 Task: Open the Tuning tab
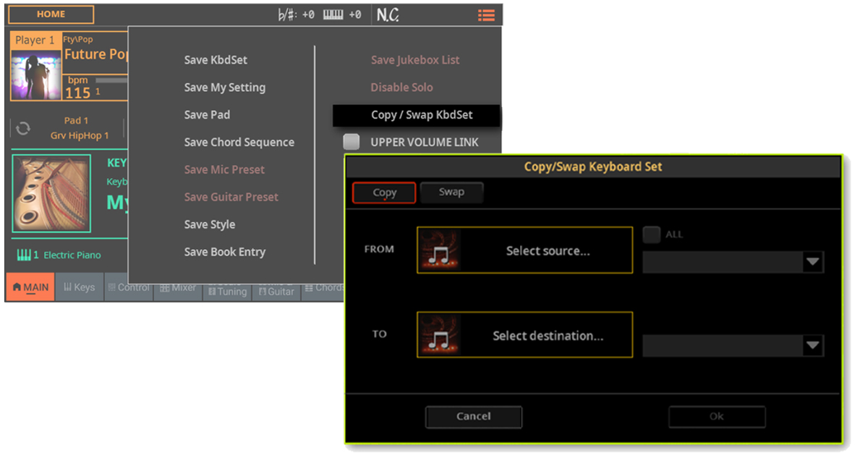tap(227, 291)
